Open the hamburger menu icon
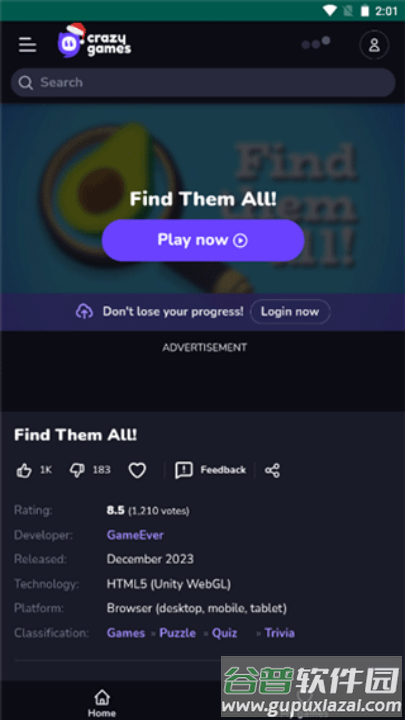The height and width of the screenshot is (720, 405). point(28,45)
